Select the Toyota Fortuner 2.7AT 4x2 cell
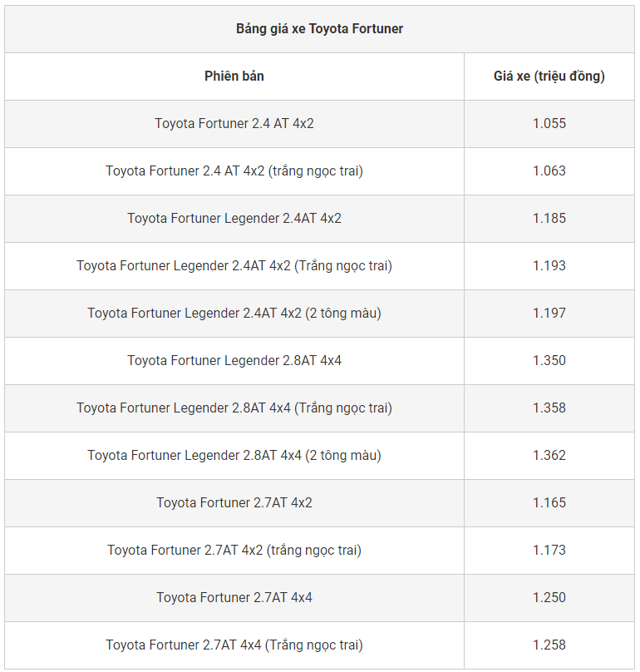 [234, 503]
